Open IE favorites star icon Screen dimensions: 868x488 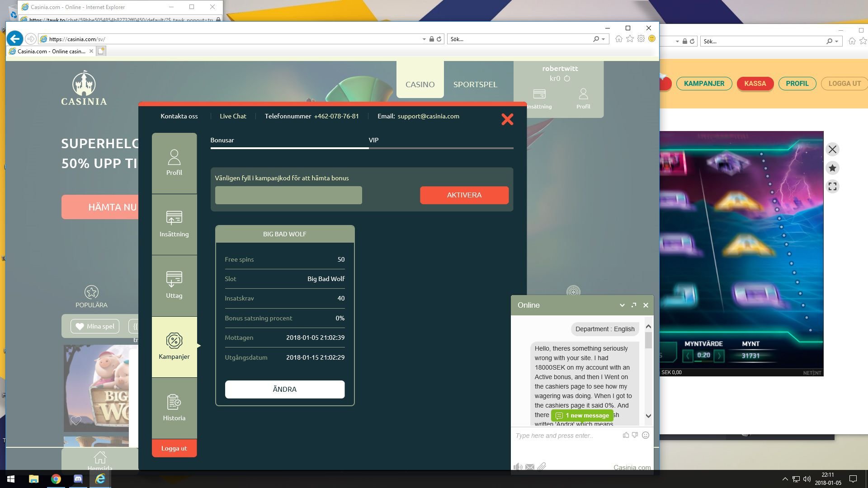point(630,39)
